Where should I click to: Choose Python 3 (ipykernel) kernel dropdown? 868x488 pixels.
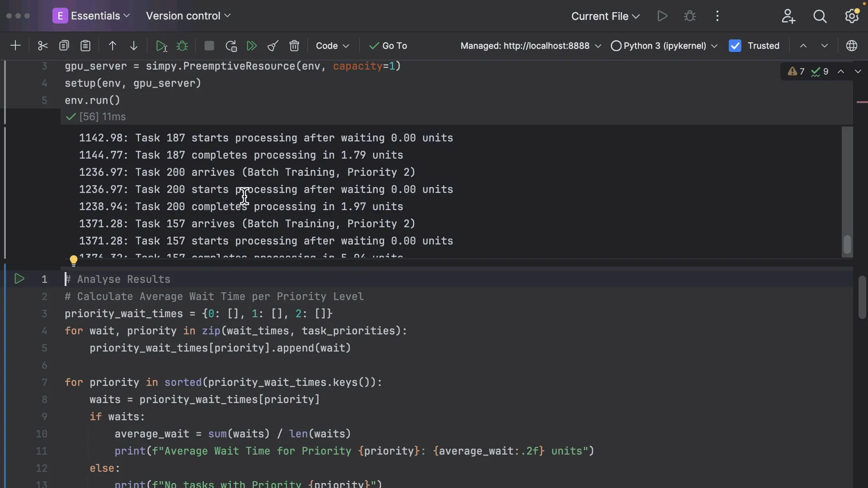(664, 46)
